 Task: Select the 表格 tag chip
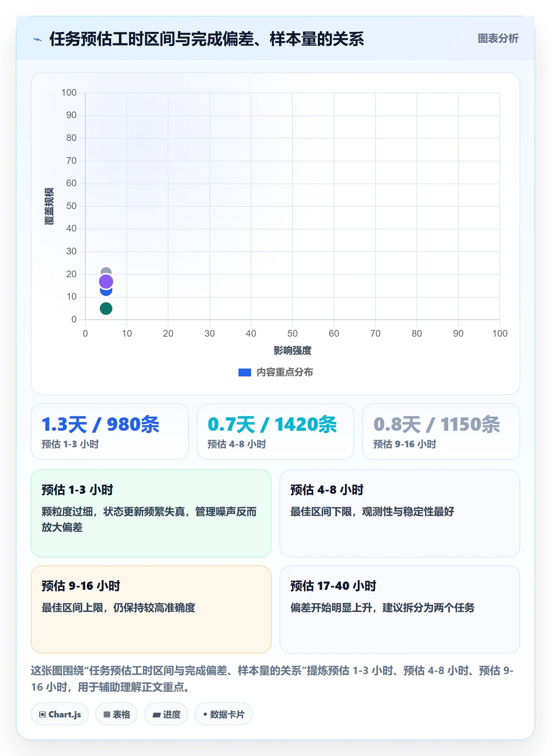point(116,714)
